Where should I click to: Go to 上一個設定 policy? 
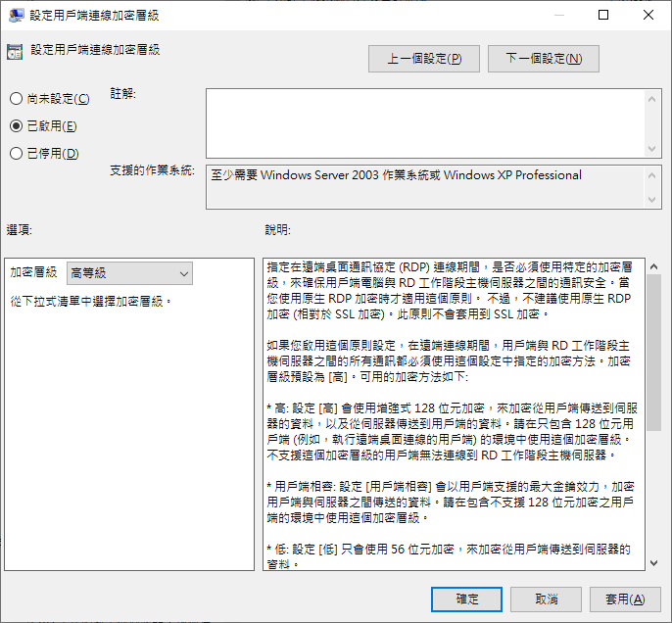pyautogui.click(x=423, y=59)
